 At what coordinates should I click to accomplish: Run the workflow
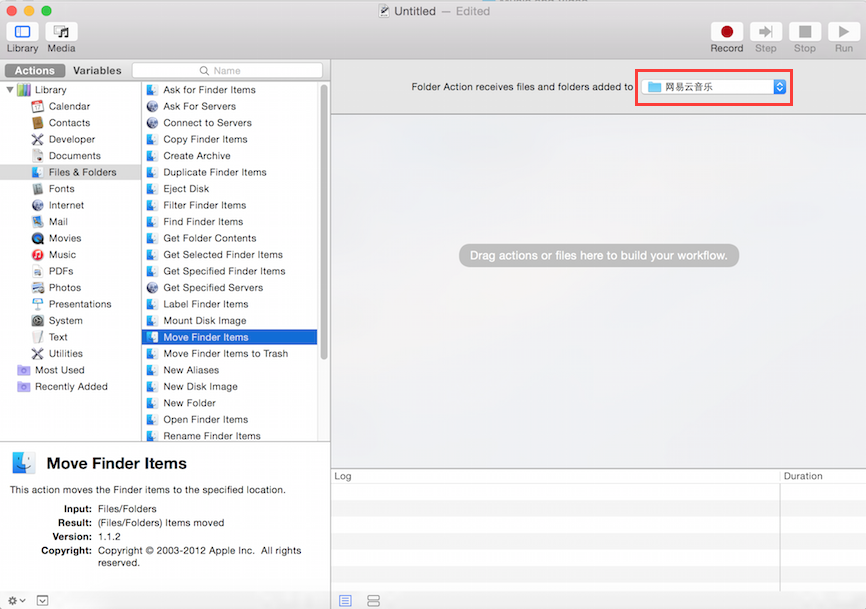point(844,32)
